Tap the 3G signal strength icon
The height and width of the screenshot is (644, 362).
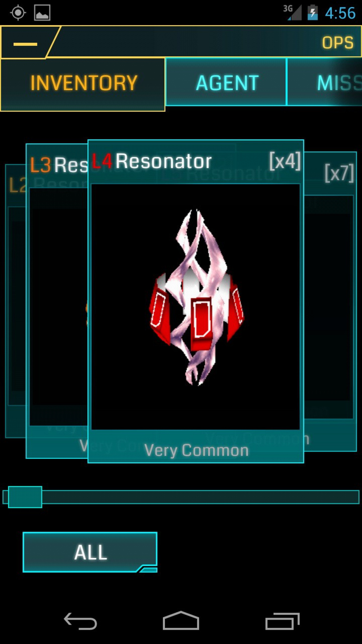[292, 13]
